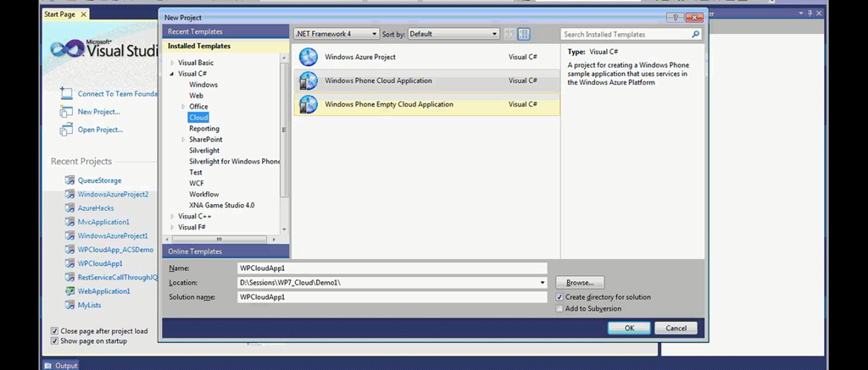Image resolution: width=868 pixels, height=370 pixels.
Task: Click the Browse... button
Action: [x=580, y=283]
